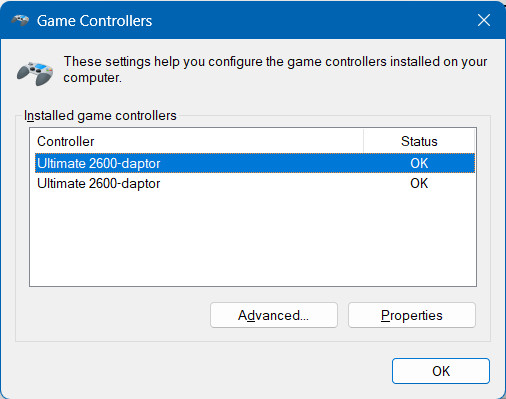Screen dimensions: 506x399
Task: Click the gamepad icon in the title bar
Action: tap(20, 21)
